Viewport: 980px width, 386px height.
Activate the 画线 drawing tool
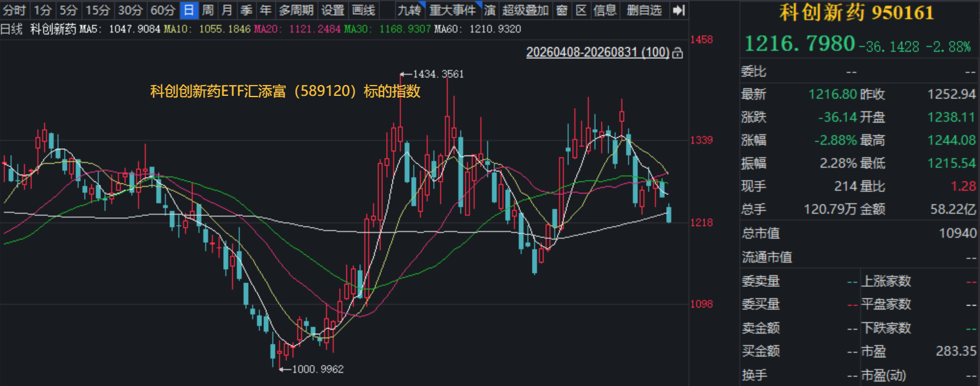coord(364,10)
